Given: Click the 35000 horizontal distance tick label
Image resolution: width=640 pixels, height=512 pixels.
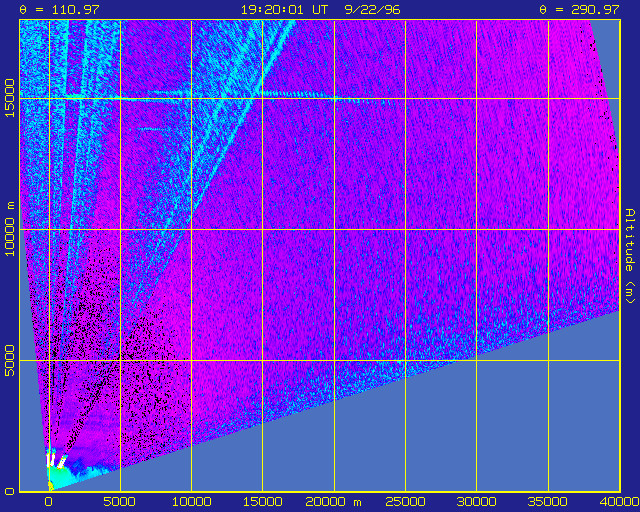Looking at the screenshot, I should (548, 502).
